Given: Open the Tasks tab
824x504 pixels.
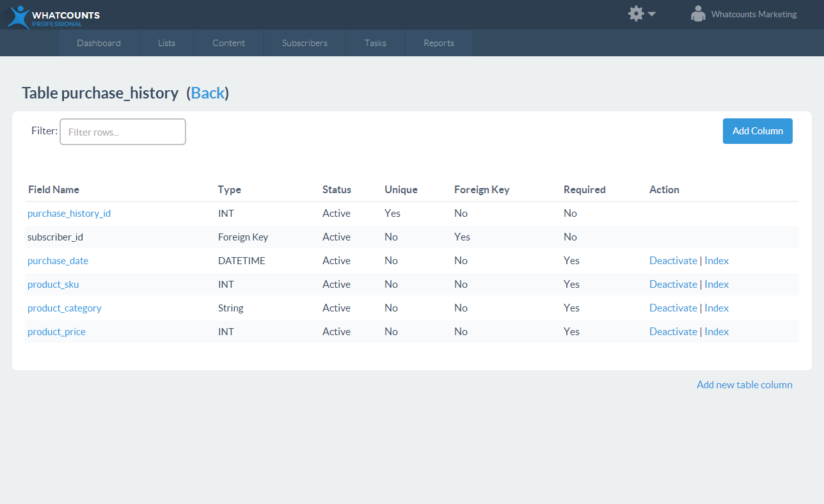Looking at the screenshot, I should (x=376, y=43).
